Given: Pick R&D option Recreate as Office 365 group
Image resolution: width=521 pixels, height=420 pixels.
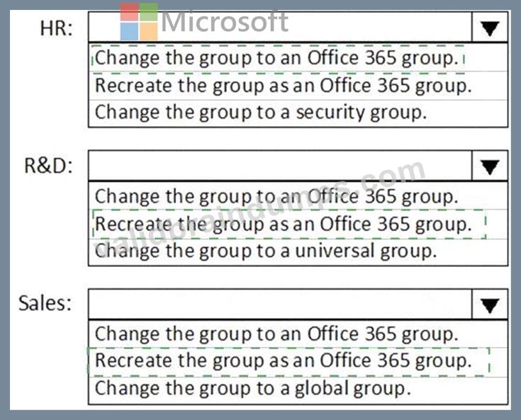Looking at the screenshot, I should coord(298,224).
